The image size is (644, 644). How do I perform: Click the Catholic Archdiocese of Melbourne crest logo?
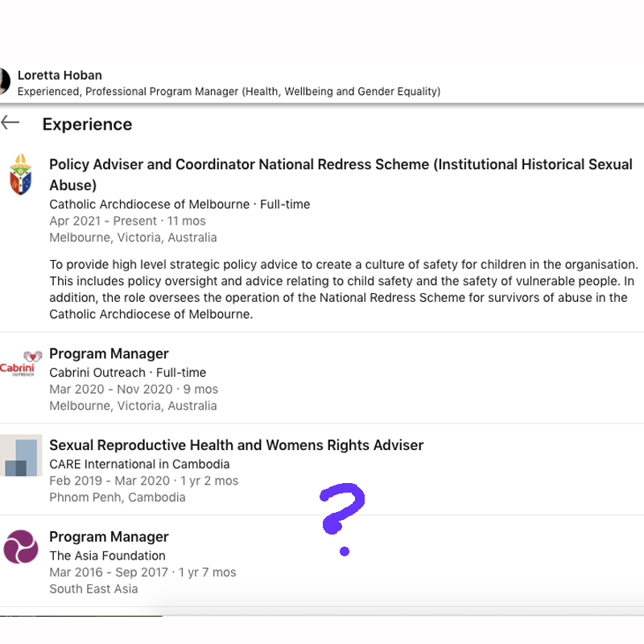click(21, 175)
